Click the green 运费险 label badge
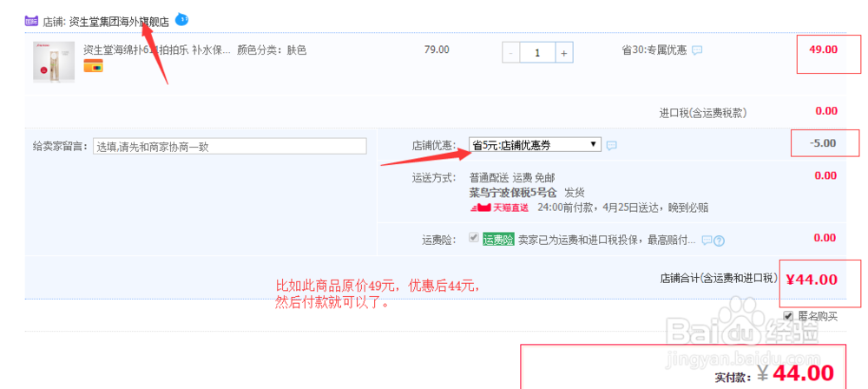The image size is (868, 389). pos(498,240)
